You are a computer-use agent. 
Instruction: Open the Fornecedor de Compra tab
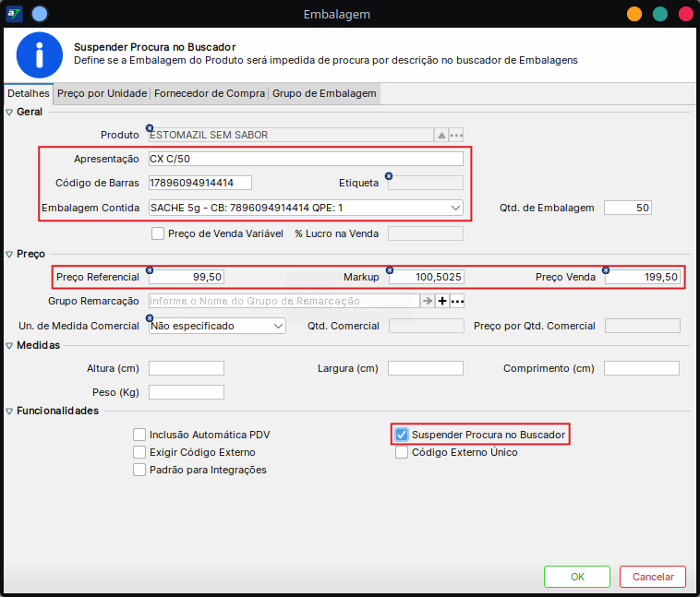[x=210, y=93]
